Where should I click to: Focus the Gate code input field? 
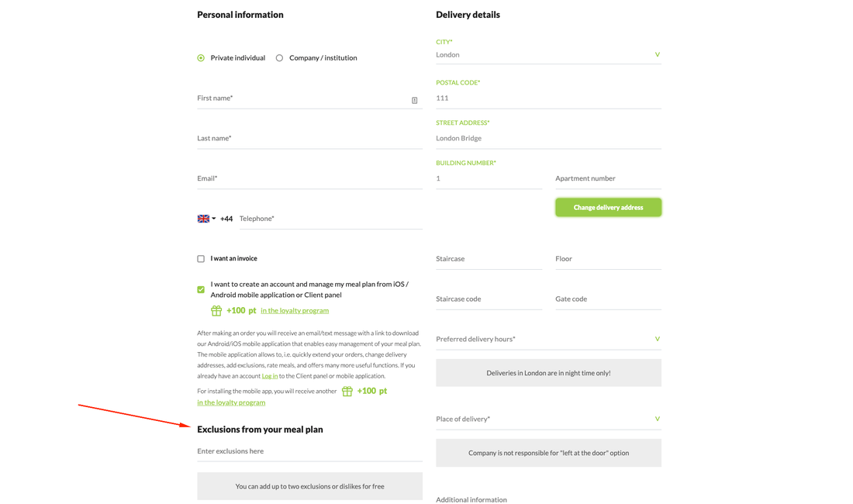[x=607, y=299]
